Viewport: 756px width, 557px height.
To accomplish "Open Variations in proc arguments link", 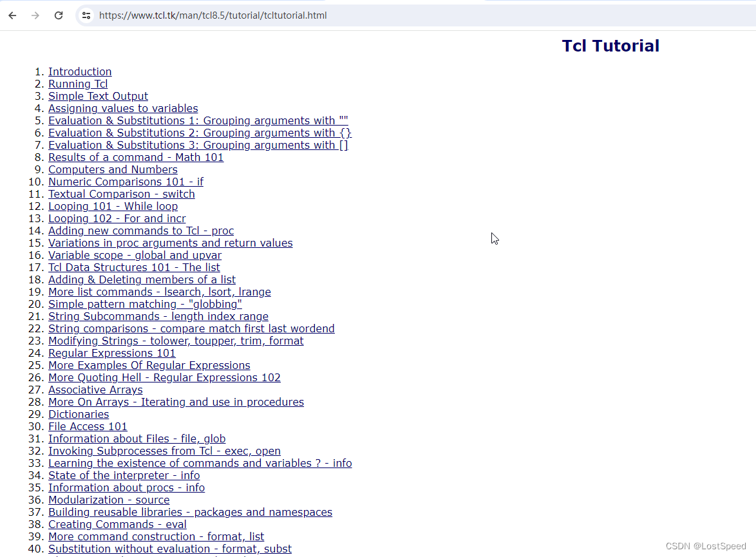I will tap(170, 243).
